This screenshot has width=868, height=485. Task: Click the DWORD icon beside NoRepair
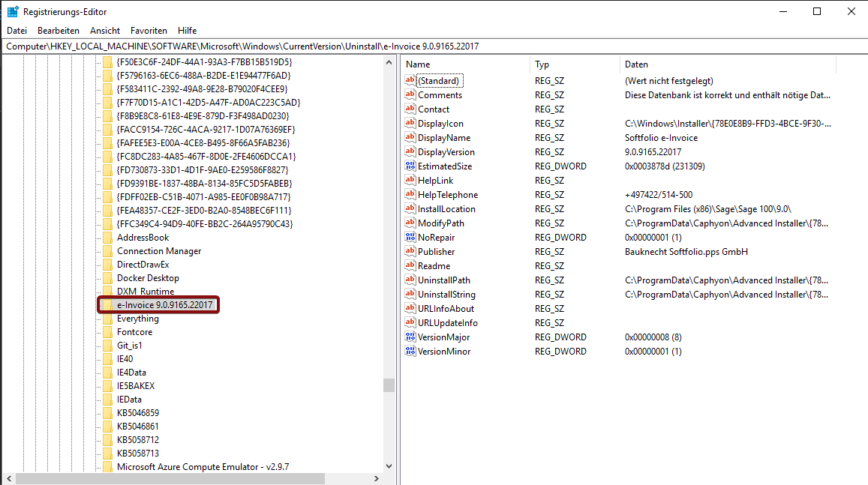pyautogui.click(x=410, y=238)
